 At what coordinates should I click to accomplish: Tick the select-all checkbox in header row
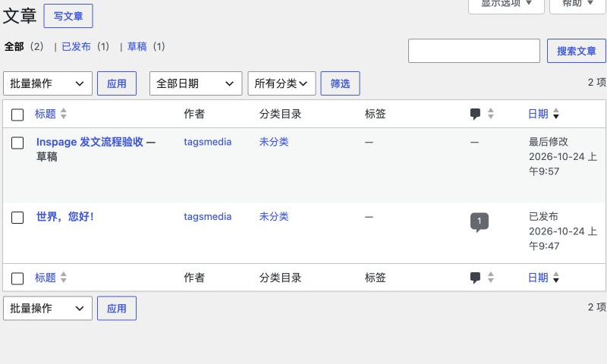tap(17, 115)
